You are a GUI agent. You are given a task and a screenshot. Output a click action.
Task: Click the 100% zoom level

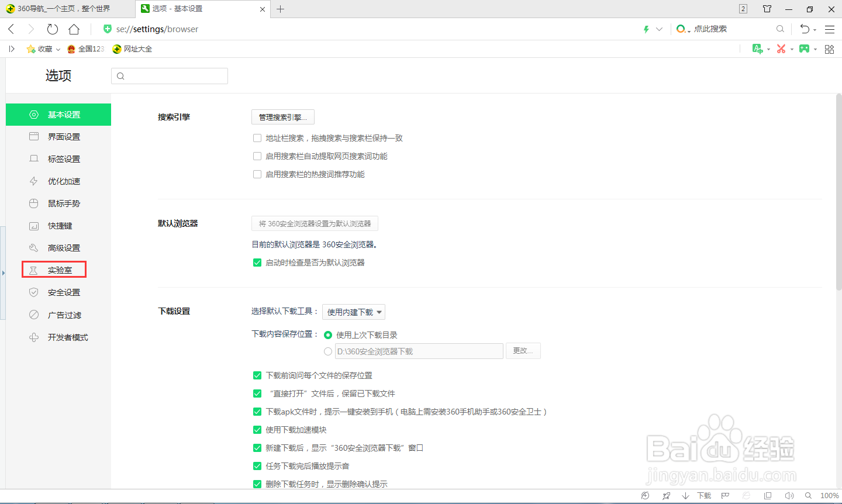pos(830,496)
